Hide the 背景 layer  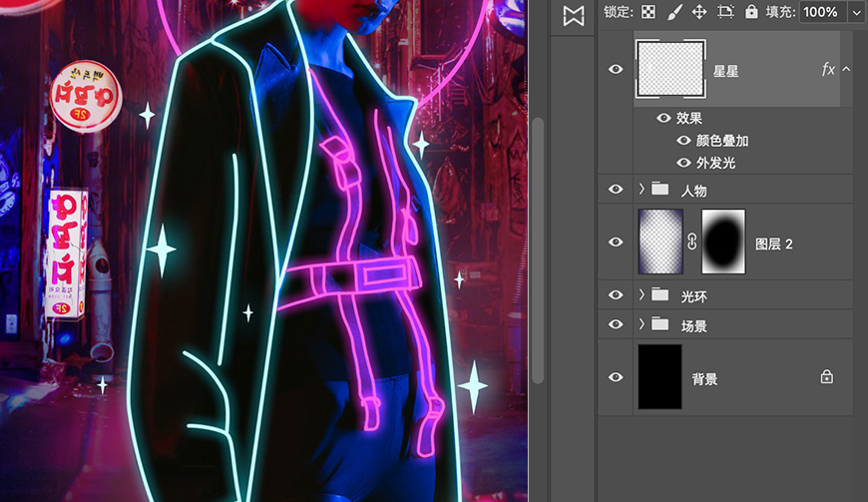click(x=616, y=377)
